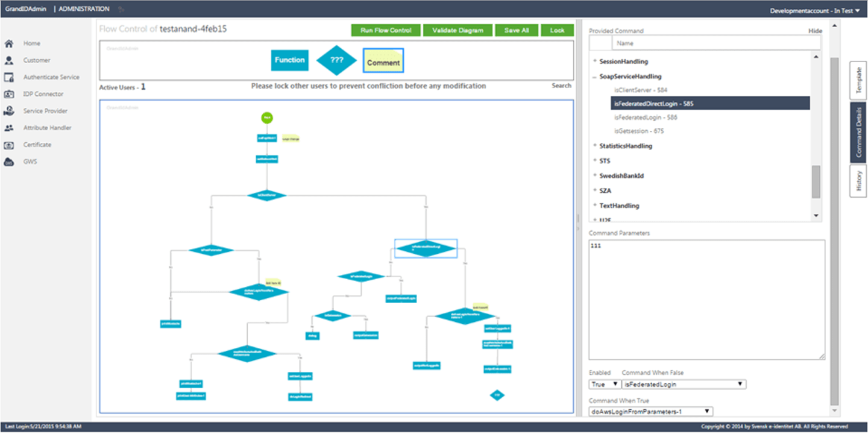Image resolution: width=868 pixels, height=434 pixels.
Task: Switch to the History side tab
Action: click(x=858, y=181)
